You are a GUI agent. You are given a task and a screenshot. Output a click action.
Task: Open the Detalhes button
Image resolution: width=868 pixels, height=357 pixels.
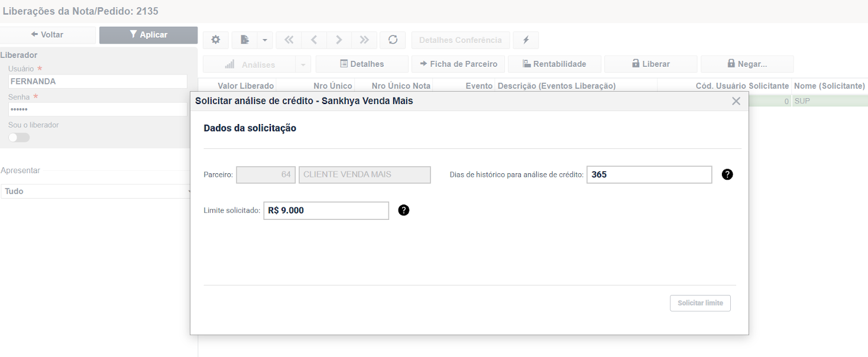pos(362,64)
